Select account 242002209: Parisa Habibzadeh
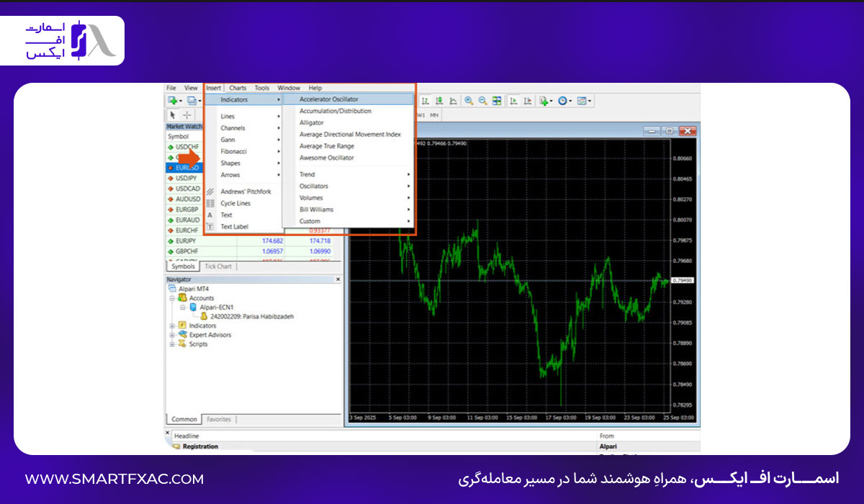Image resolution: width=864 pixels, height=504 pixels. click(x=252, y=316)
